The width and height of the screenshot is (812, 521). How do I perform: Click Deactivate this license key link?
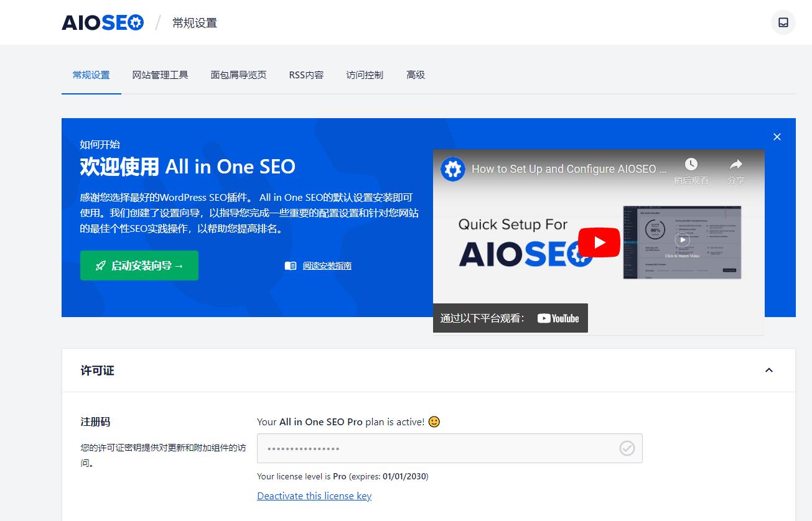pos(314,496)
